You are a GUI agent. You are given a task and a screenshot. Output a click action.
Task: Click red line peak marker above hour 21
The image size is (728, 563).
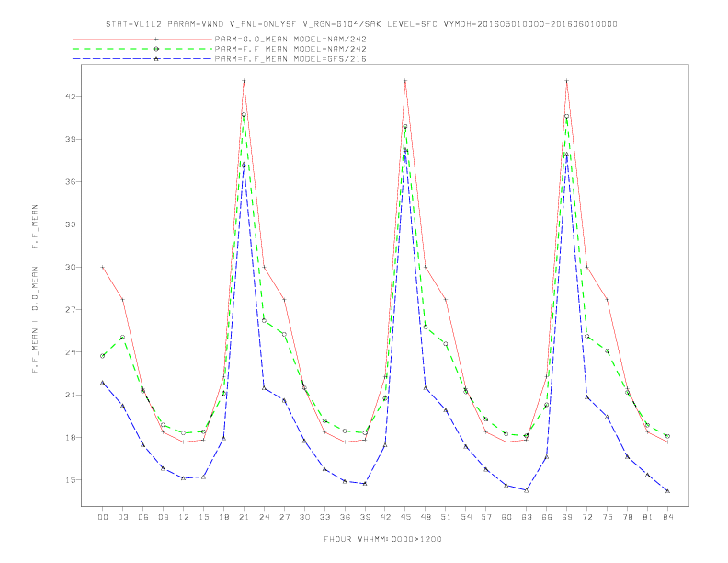[244, 81]
